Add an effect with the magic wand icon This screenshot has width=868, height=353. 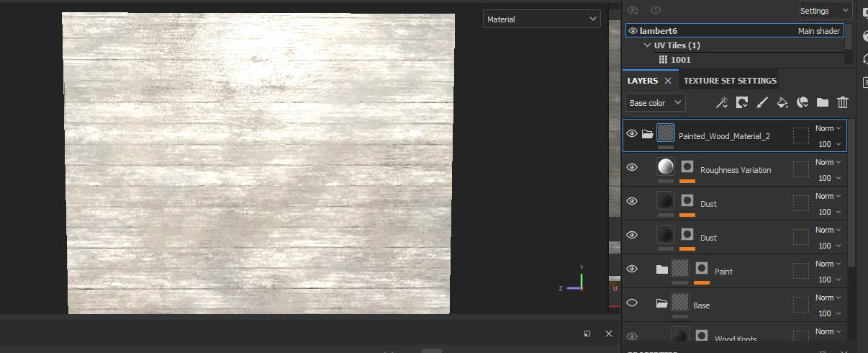pos(721,103)
